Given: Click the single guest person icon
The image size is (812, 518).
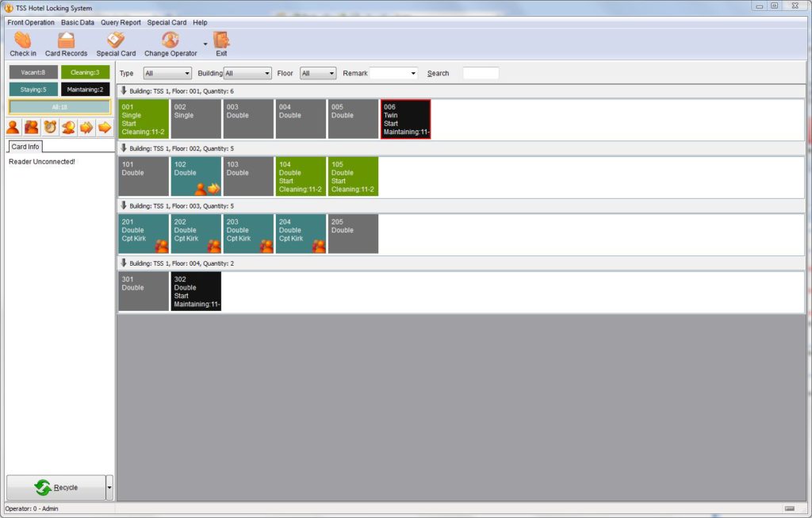Looking at the screenshot, I should pyautogui.click(x=13, y=128).
